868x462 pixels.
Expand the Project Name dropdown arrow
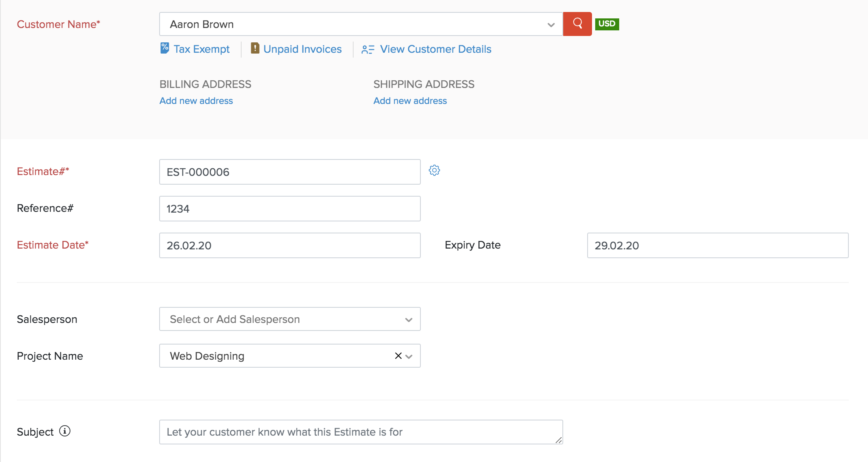click(x=409, y=356)
